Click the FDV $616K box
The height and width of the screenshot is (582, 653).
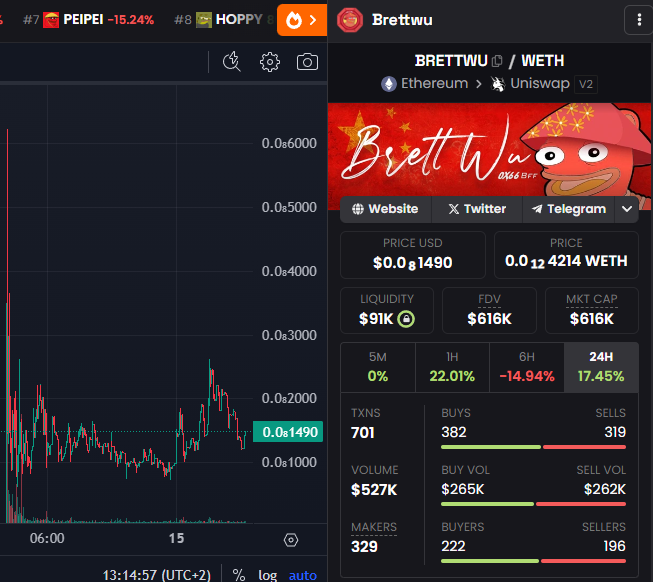click(x=489, y=311)
